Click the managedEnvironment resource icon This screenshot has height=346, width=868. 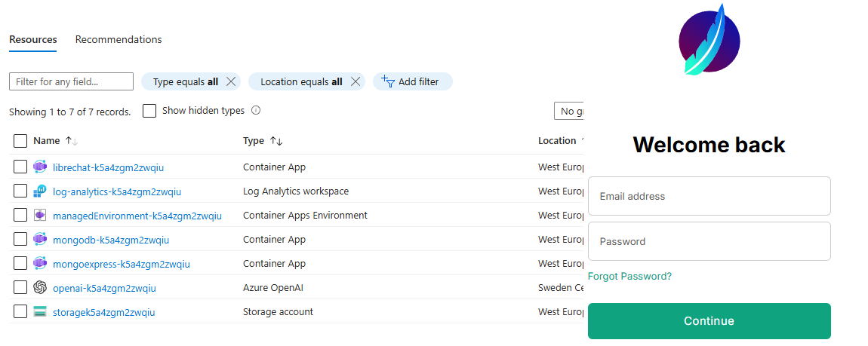[40, 216]
